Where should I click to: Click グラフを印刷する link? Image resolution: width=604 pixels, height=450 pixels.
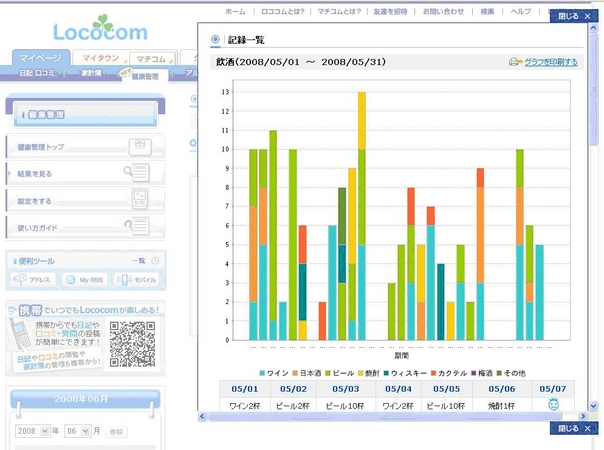pyautogui.click(x=550, y=62)
